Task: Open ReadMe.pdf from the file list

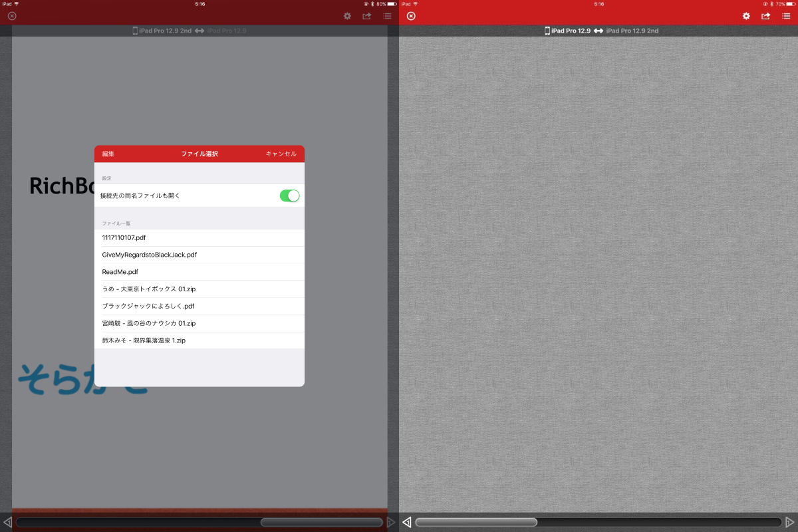Action: click(199, 272)
